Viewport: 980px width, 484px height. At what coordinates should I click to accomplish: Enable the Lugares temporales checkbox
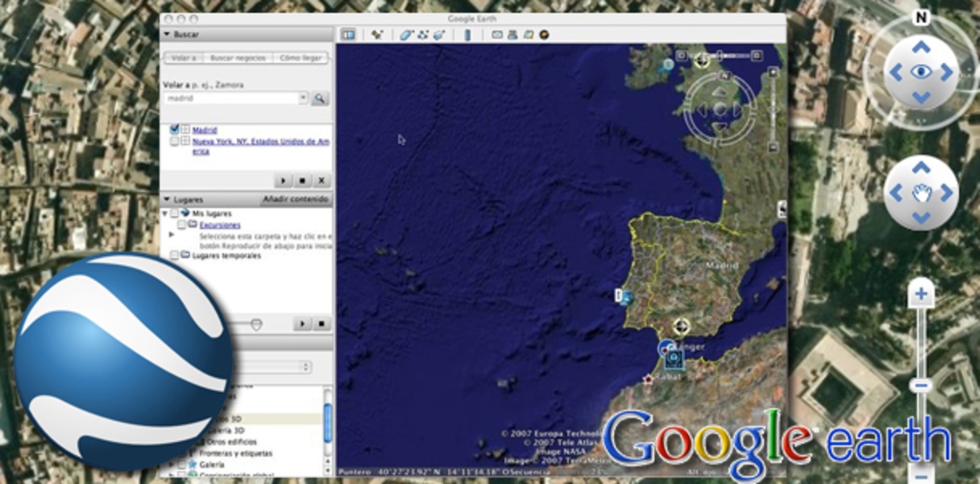coord(174,256)
